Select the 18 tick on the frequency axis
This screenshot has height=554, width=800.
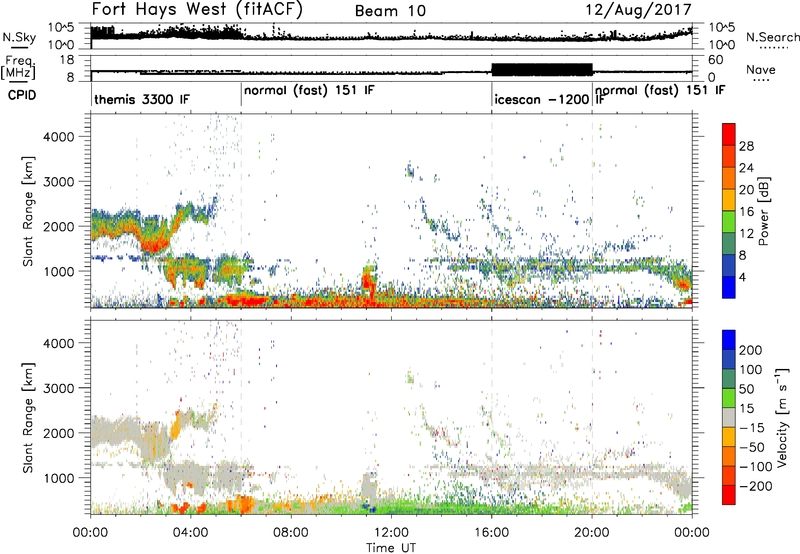(67, 60)
